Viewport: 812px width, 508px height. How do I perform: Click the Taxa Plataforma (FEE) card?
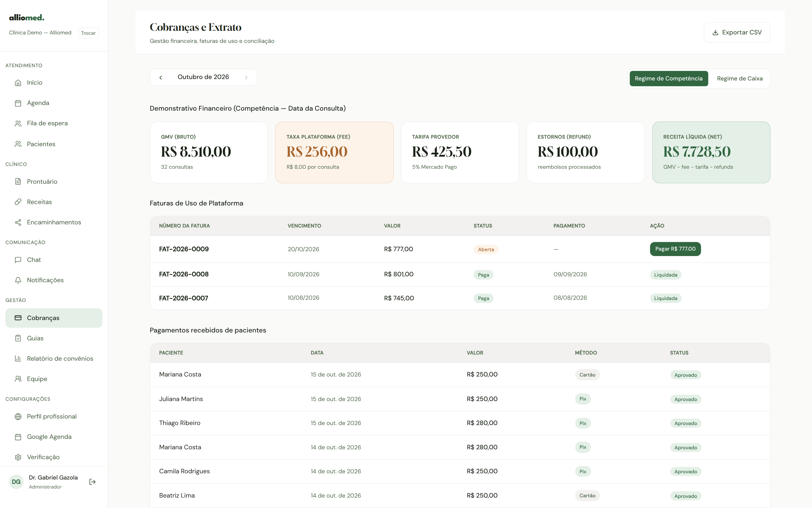tap(334, 152)
